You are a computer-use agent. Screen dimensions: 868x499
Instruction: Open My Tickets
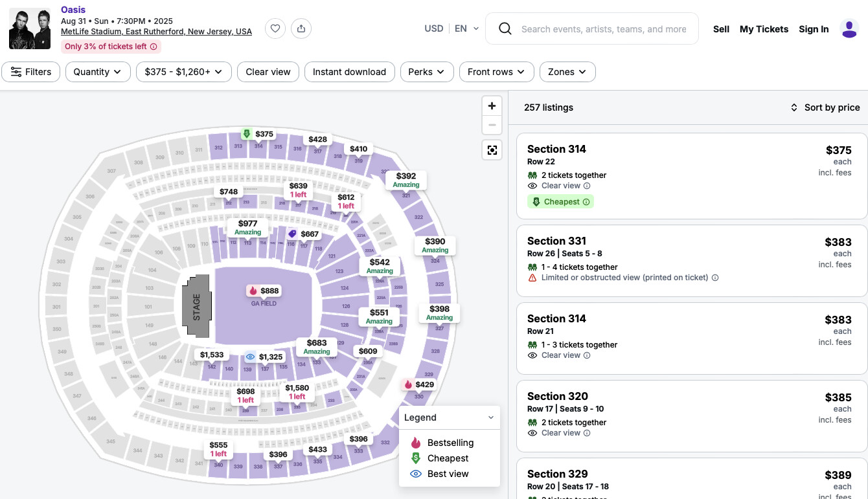(764, 29)
